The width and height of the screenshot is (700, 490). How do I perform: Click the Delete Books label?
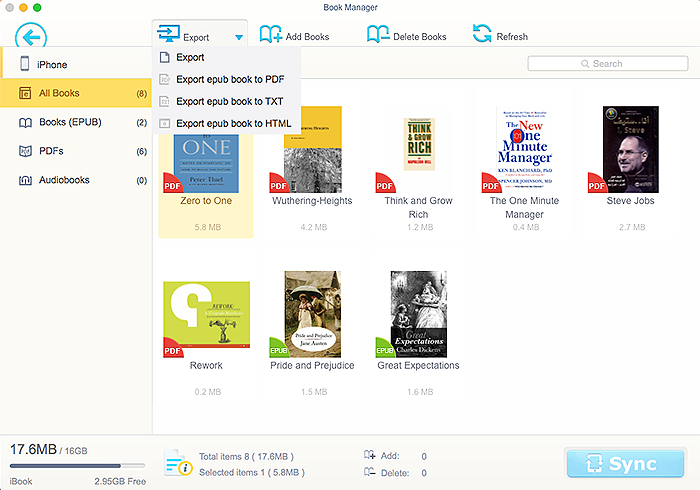[420, 37]
